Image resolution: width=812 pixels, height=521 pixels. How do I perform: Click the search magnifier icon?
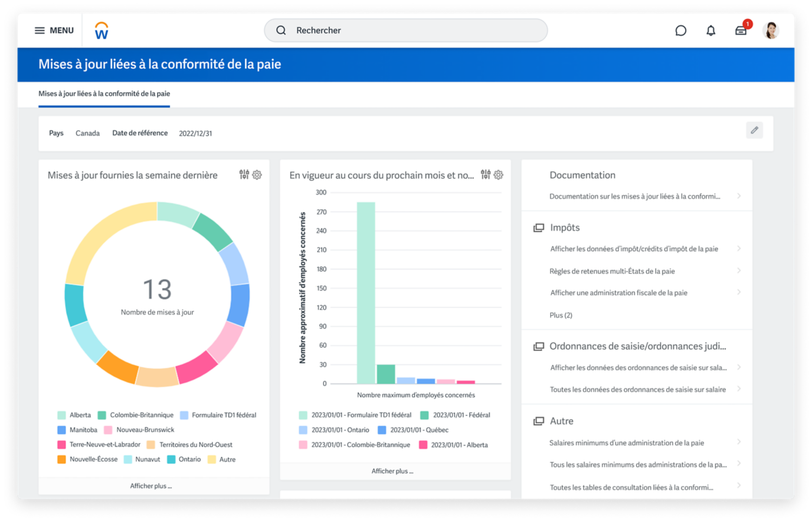tap(281, 30)
